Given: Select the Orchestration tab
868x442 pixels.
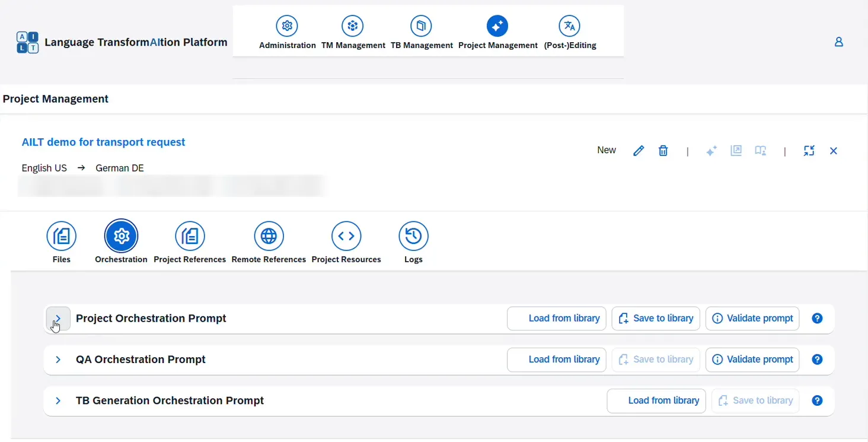Looking at the screenshot, I should click(121, 237).
